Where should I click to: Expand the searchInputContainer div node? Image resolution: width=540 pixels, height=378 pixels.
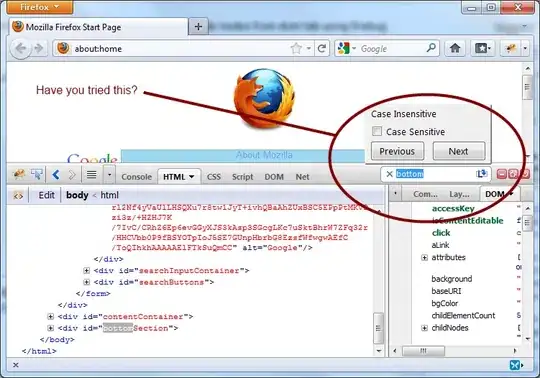coord(86,271)
